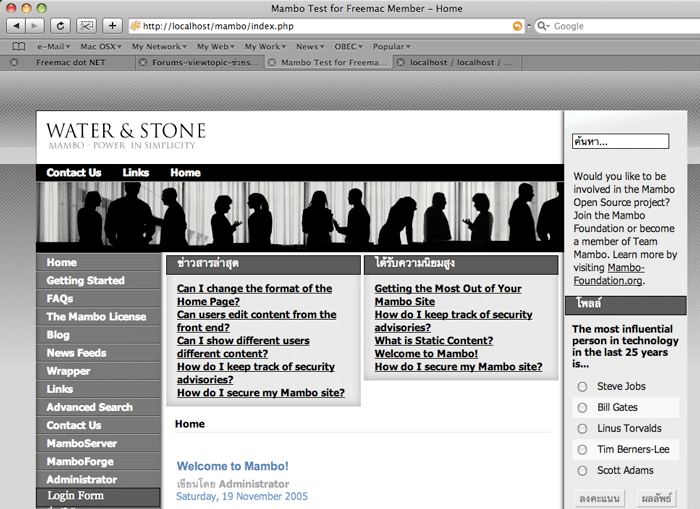Viewport: 700px width, 509px height.
Task: Reload the page with the refresh icon
Action: [x=61, y=25]
